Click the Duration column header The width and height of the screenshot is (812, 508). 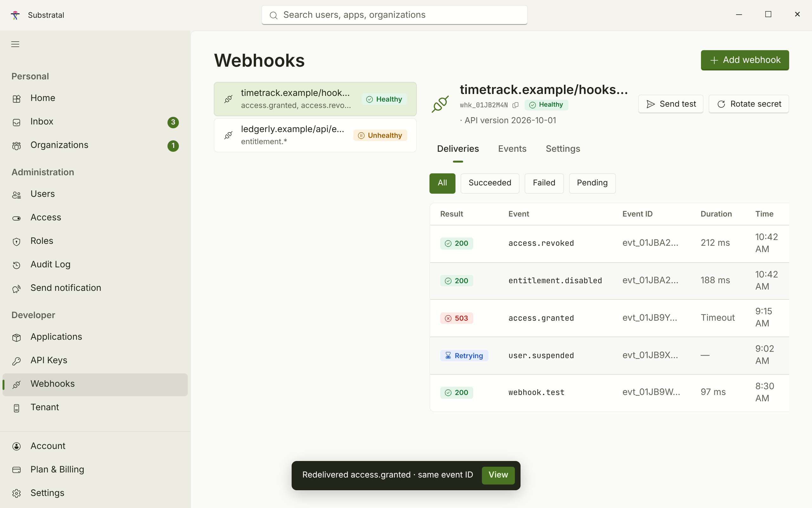pyautogui.click(x=716, y=214)
